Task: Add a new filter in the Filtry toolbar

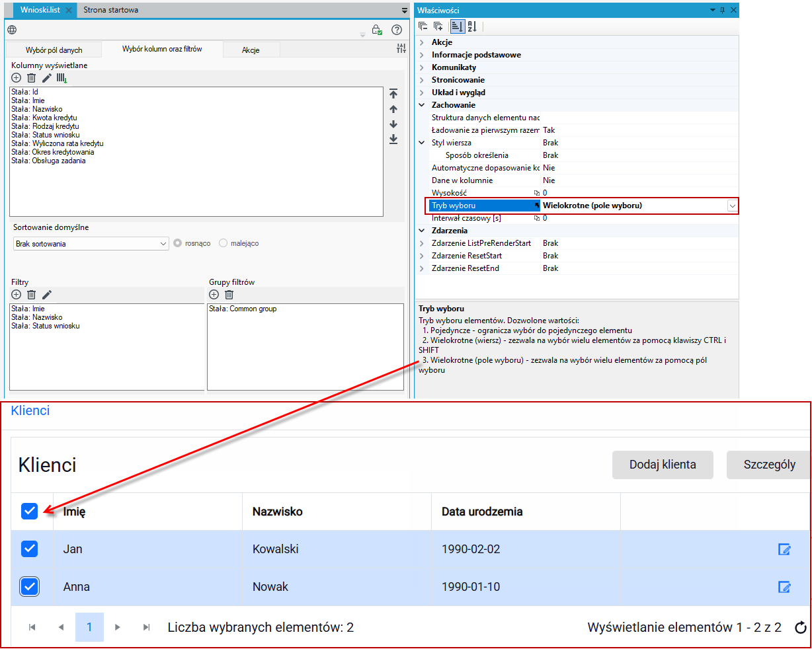Action: [17, 295]
